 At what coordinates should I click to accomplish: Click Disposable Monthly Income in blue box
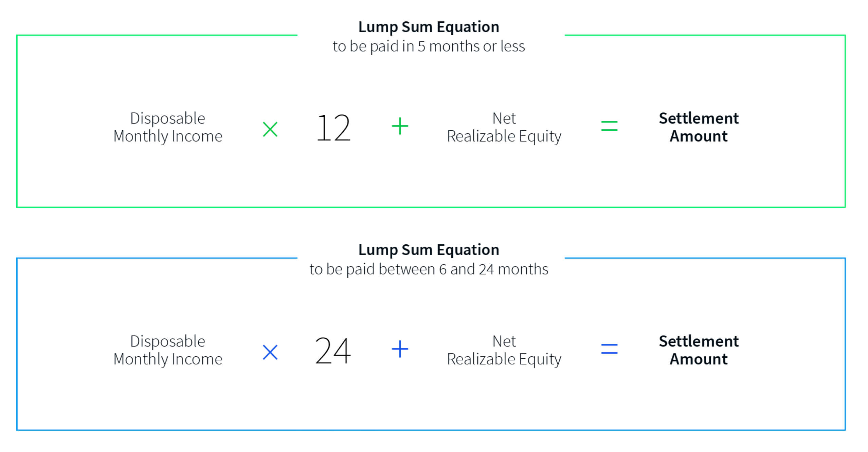[168, 350]
